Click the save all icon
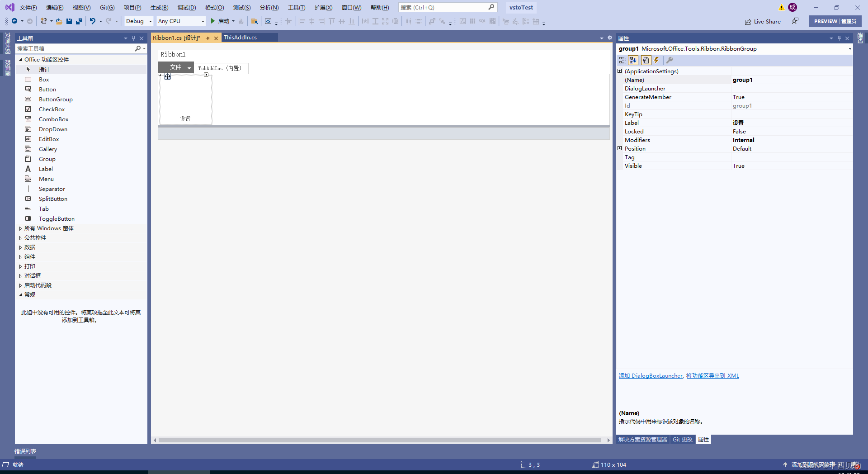 pyautogui.click(x=79, y=21)
